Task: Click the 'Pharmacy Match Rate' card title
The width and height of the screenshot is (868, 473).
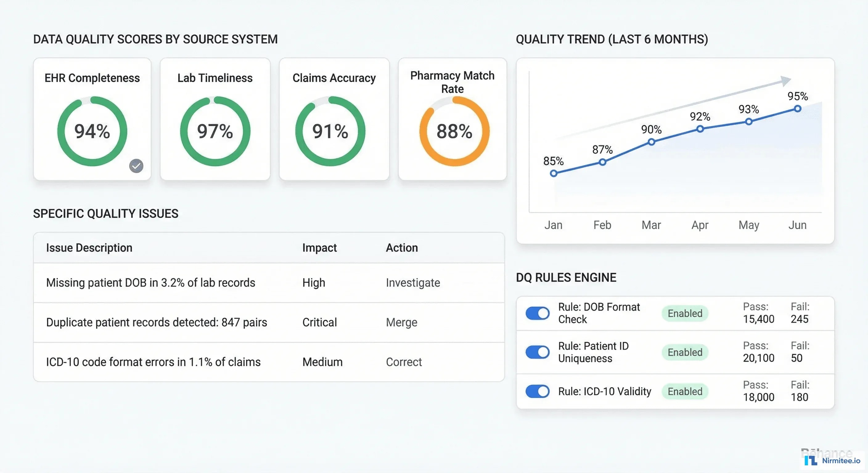Action: [452, 82]
